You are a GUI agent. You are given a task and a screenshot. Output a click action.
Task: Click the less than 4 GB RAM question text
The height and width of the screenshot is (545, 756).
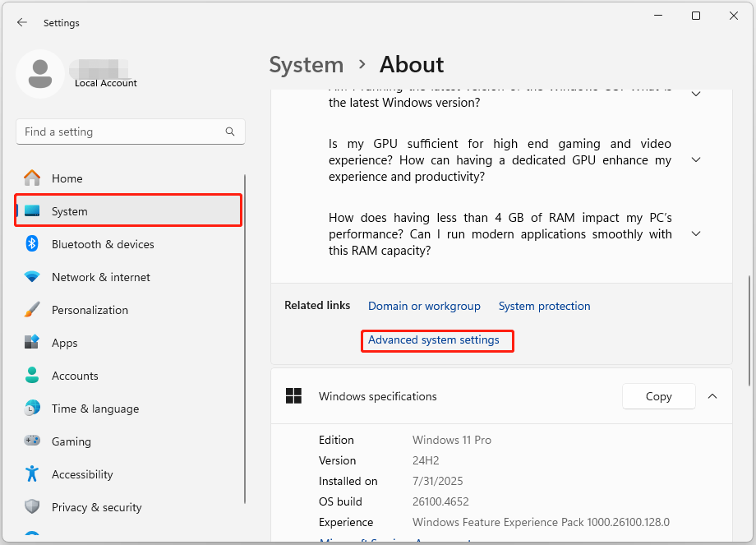pos(500,234)
